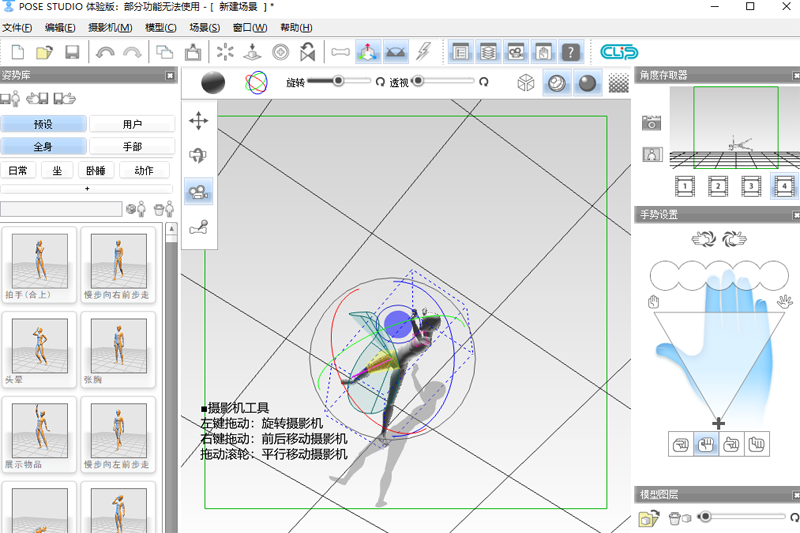Open the help question mark icon
Viewport: 800px width, 533px height.
pos(570,52)
